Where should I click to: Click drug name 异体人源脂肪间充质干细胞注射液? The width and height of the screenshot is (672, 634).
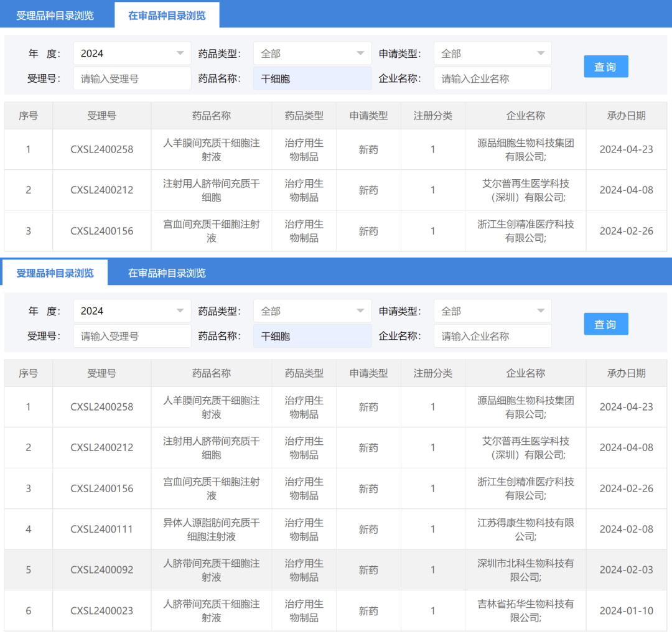[212, 529]
